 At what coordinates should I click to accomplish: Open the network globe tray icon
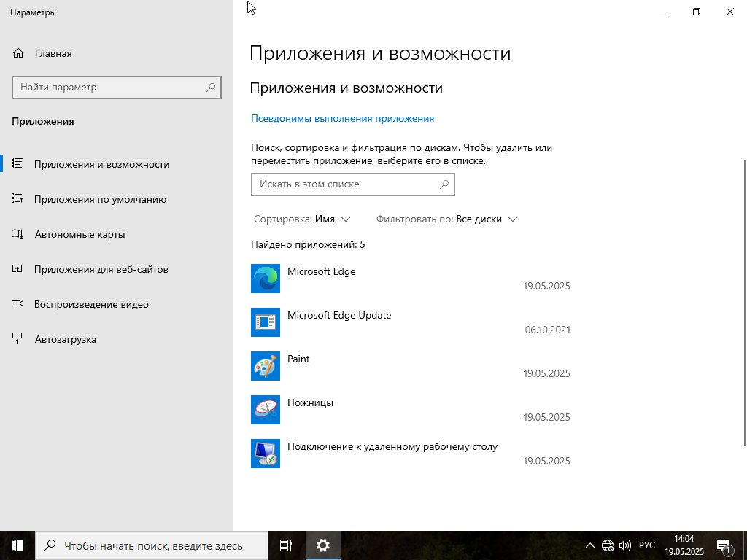point(608,545)
